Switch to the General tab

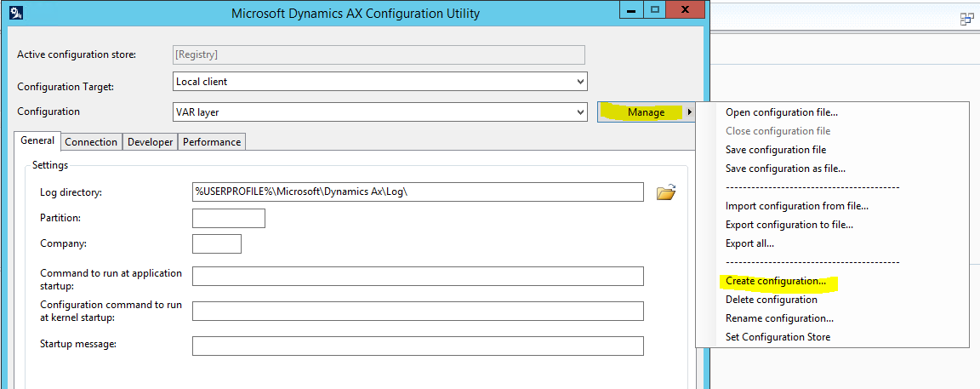coord(37,140)
